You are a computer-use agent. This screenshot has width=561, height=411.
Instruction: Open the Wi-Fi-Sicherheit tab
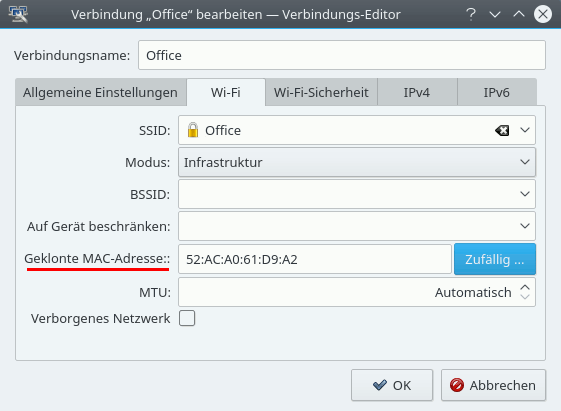click(321, 93)
